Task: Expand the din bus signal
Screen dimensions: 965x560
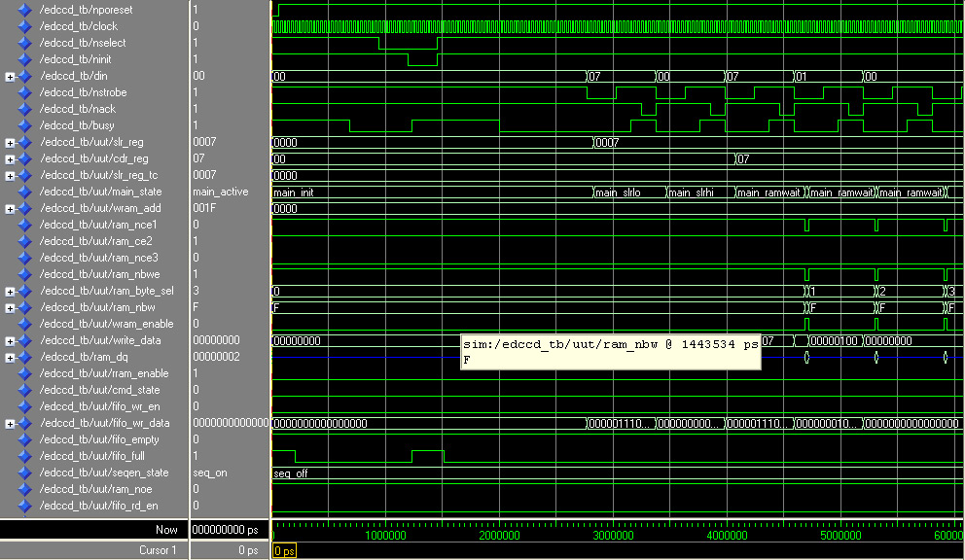Action: coord(10,76)
